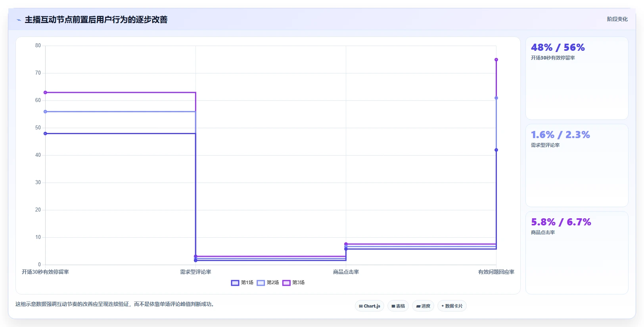The height and width of the screenshot is (327, 644).
Task: Select the 表格 tag pill
Action: (x=398, y=306)
